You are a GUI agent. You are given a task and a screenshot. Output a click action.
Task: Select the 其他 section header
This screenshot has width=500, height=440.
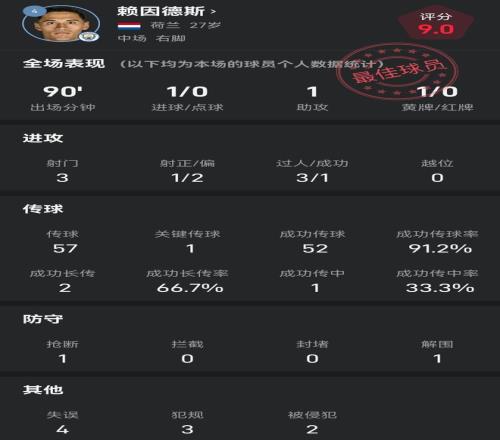coord(43,389)
